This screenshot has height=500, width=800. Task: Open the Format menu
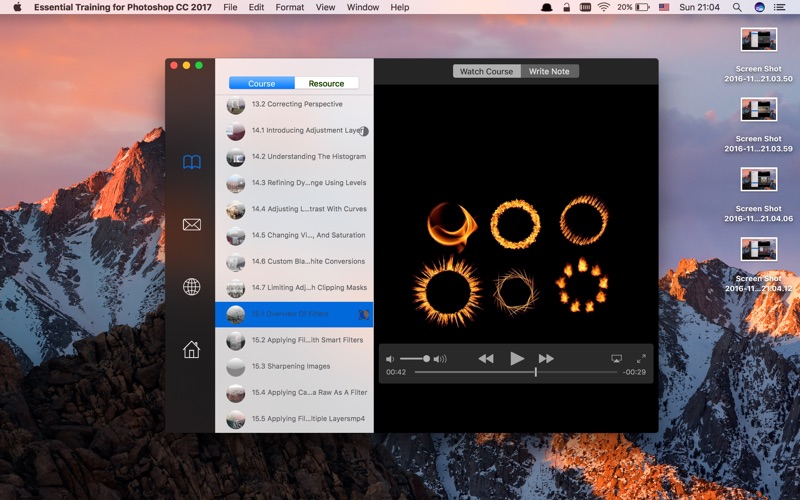coord(289,7)
